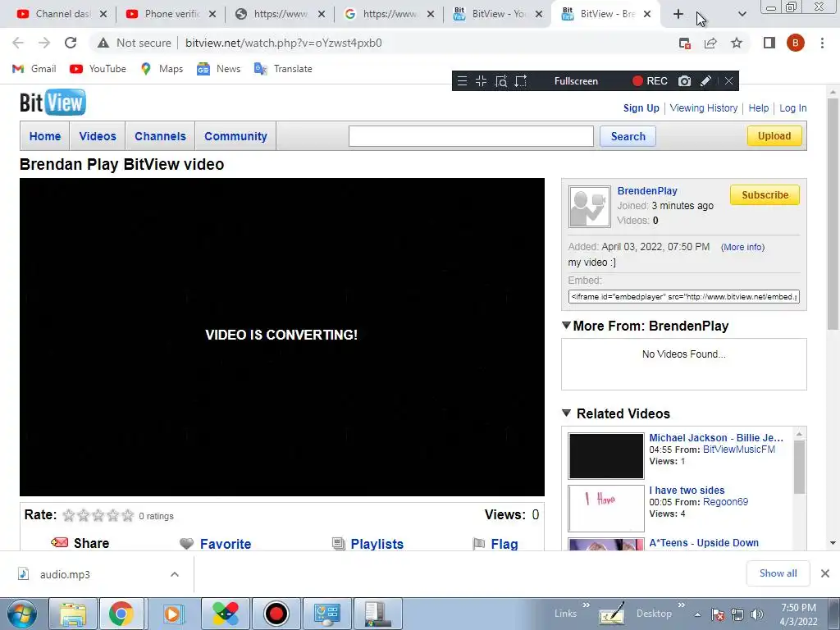Click the Sign Up link
Screen dimensions: 840x630
(641, 107)
